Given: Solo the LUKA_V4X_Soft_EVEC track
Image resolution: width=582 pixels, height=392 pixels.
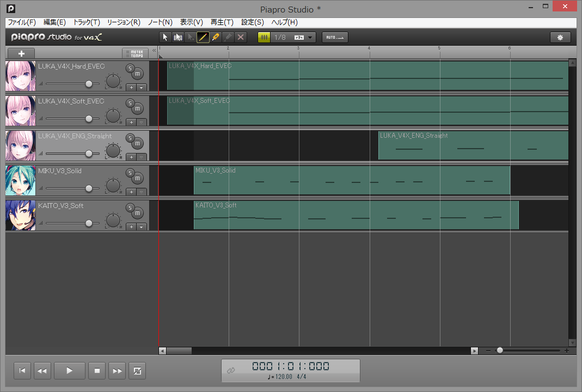Looking at the screenshot, I should point(130,103).
